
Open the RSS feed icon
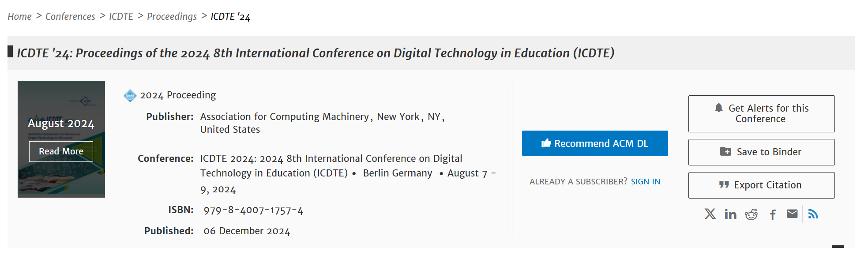[x=813, y=214]
